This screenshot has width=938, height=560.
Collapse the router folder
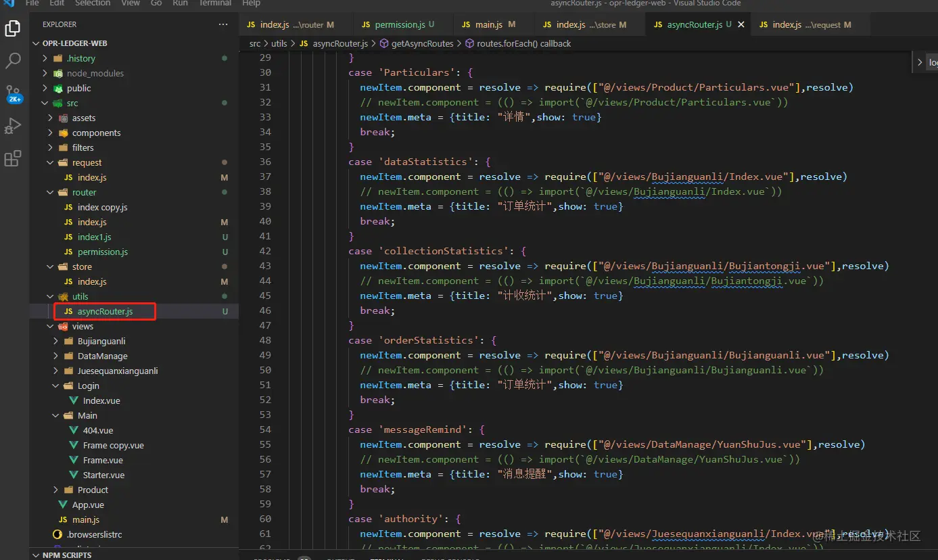[134, 192]
